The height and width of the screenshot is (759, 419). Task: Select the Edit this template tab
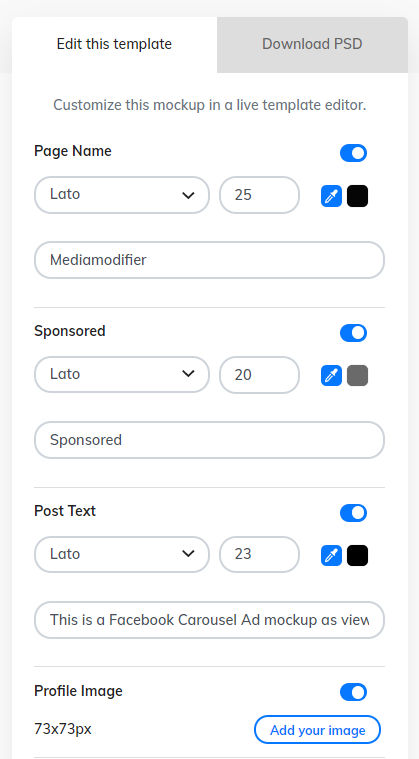[114, 45]
